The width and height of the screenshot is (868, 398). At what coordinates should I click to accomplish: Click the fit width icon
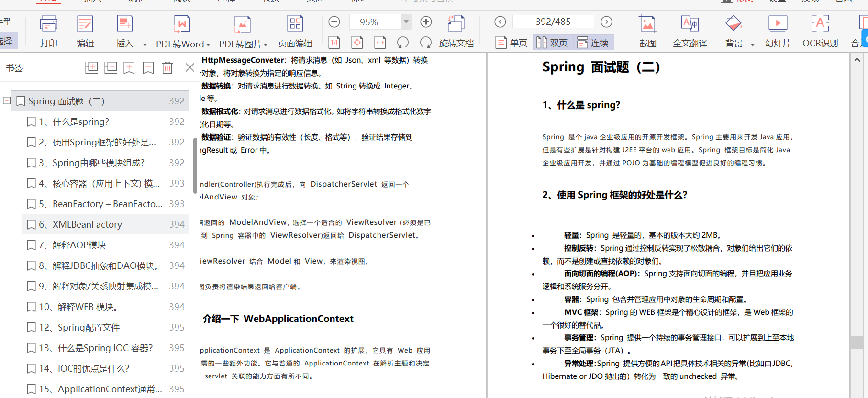click(x=380, y=43)
